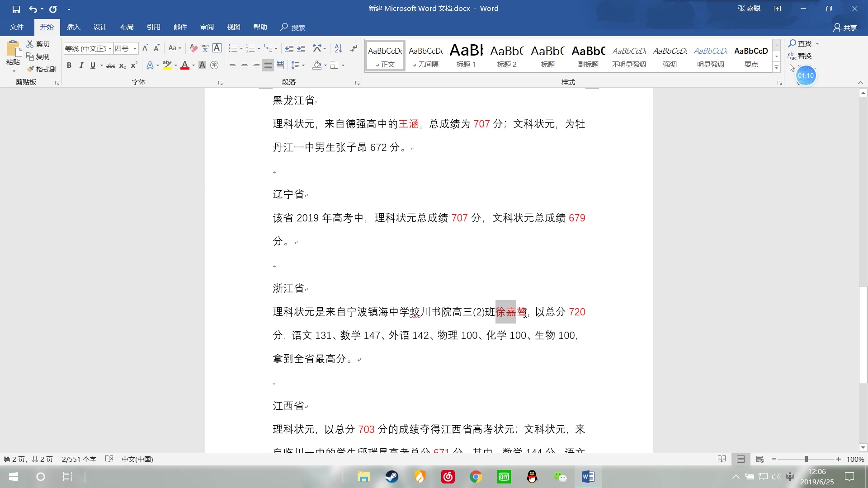Toggle Italic formatting
868x488 pixels.
81,66
